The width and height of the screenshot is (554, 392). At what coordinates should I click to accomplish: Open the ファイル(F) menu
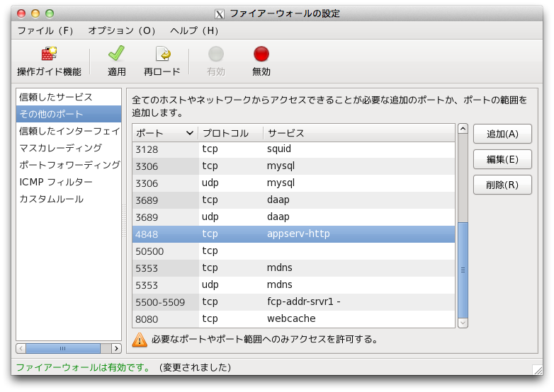(x=45, y=31)
